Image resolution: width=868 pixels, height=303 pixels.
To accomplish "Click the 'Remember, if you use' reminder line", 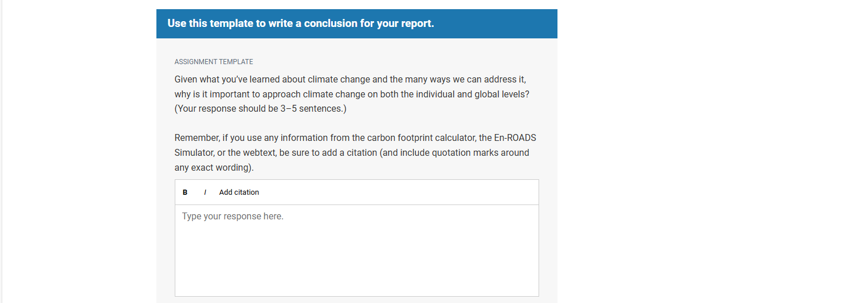I will pos(355,138).
